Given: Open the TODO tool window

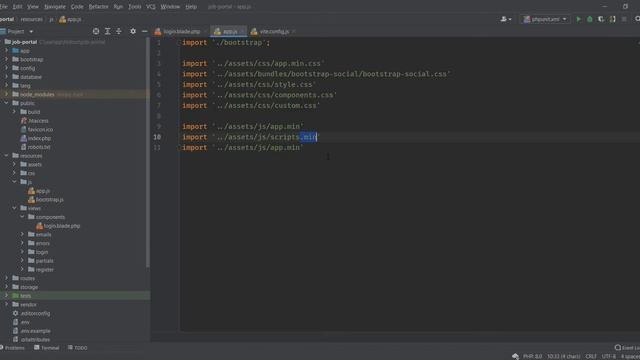Looking at the screenshot, I should pyautogui.click(x=78, y=348).
